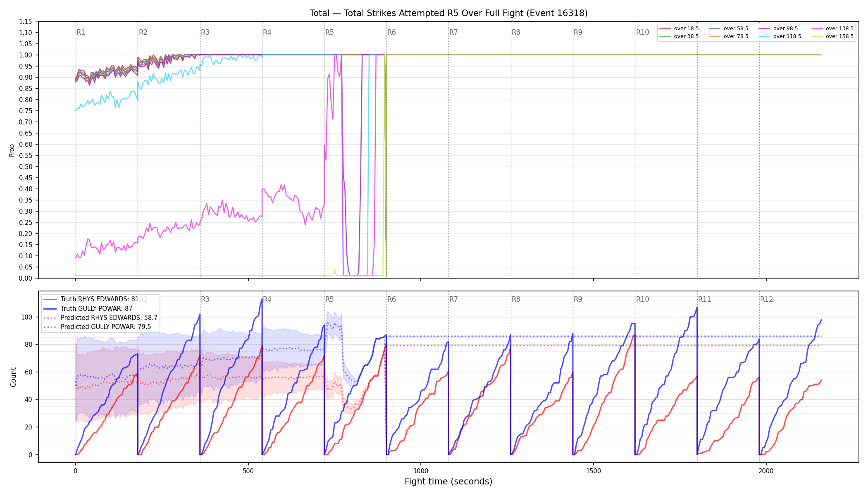This screenshot has width=868, height=496.
Task: Click the R1 round label in the probability chart
Action: coord(81,32)
